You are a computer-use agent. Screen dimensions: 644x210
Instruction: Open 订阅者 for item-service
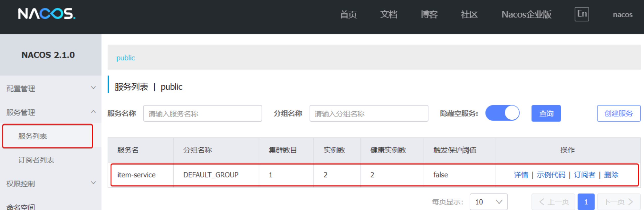point(584,175)
